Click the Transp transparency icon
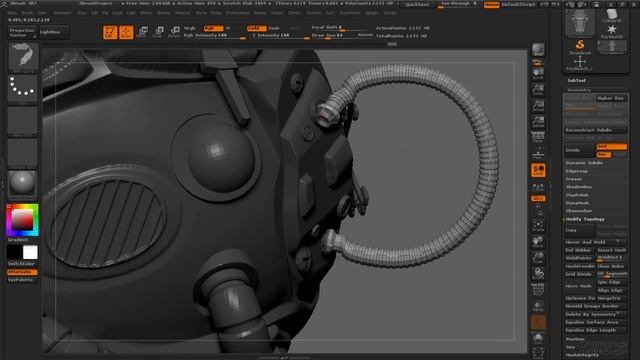This screenshot has height=360, width=640. click(538, 306)
